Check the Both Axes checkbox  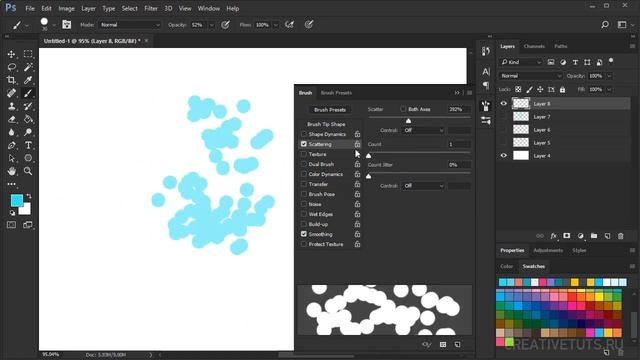coord(403,109)
